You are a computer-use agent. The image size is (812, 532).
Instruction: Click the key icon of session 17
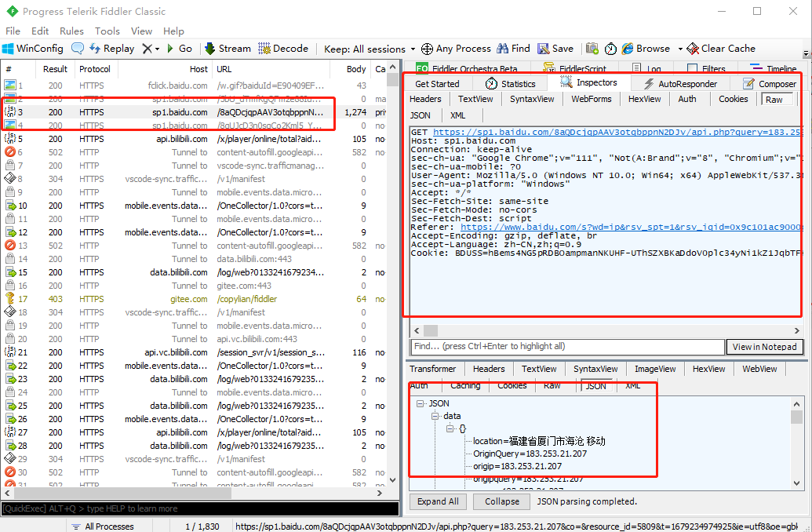click(9, 299)
